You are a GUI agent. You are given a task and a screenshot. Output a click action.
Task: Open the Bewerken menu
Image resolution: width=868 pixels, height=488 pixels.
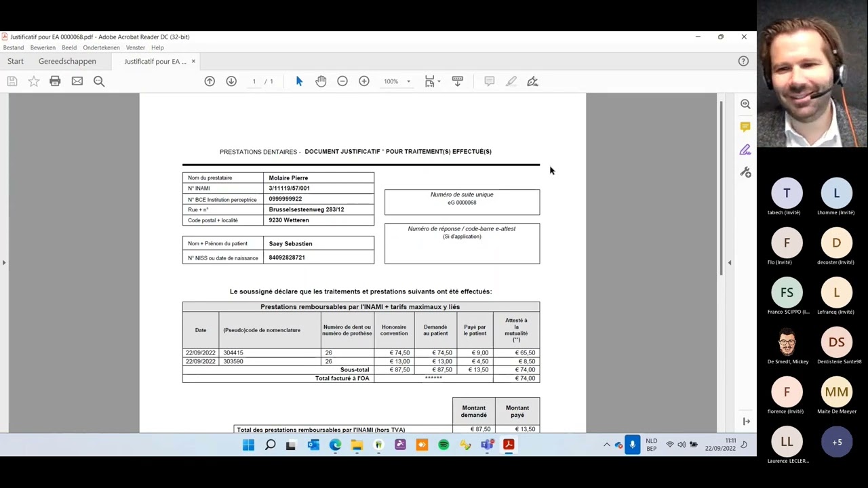click(x=43, y=47)
